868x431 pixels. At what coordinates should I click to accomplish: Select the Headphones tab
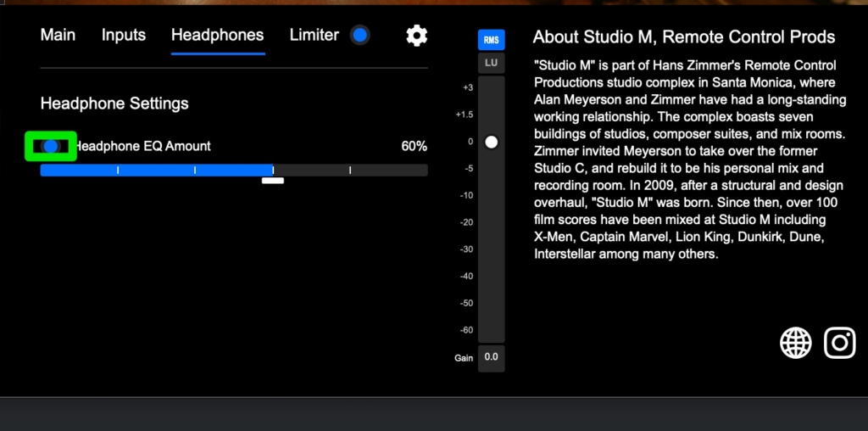[217, 36]
